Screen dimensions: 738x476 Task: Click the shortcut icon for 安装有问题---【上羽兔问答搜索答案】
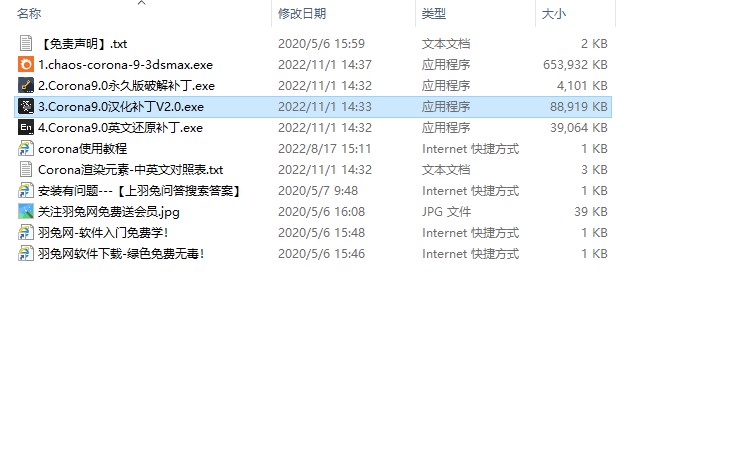(x=26, y=190)
